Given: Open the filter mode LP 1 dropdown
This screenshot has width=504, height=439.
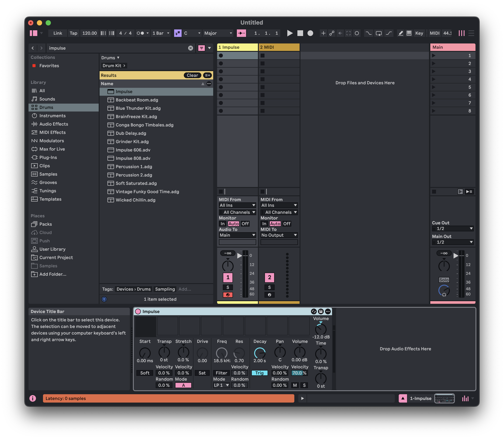Looking at the screenshot, I should (x=221, y=385).
